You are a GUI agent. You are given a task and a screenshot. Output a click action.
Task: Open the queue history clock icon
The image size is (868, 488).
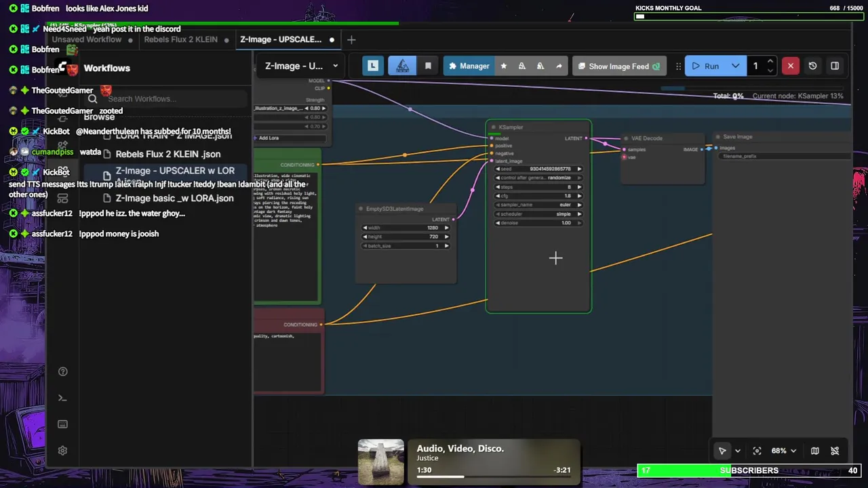[812, 66]
